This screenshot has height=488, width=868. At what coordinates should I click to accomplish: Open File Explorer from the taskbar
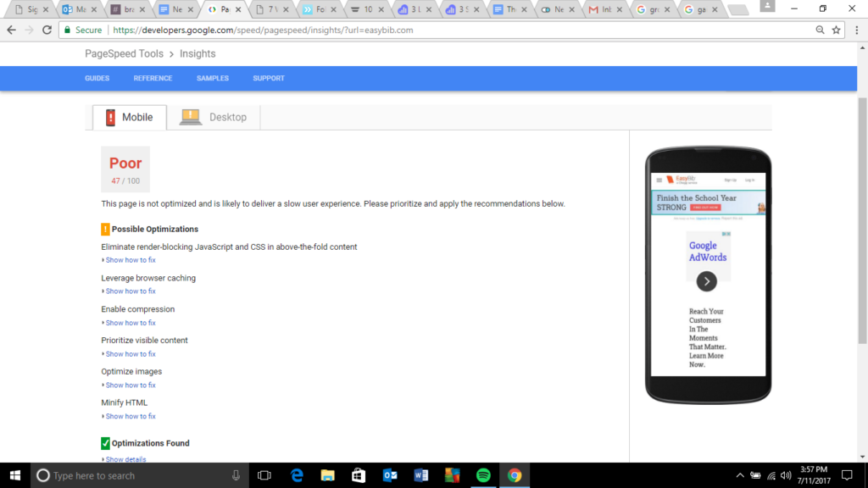click(x=328, y=475)
